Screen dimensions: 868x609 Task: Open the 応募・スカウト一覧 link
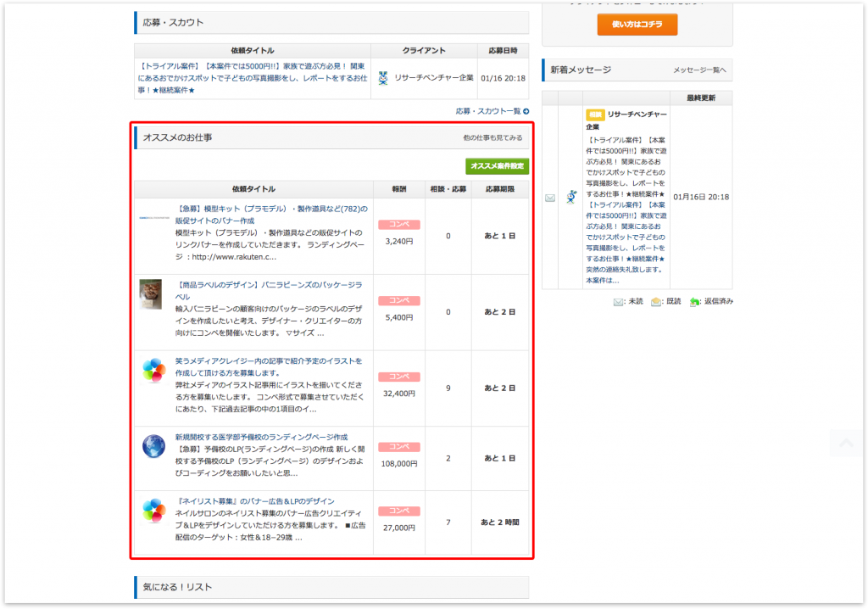(x=487, y=111)
